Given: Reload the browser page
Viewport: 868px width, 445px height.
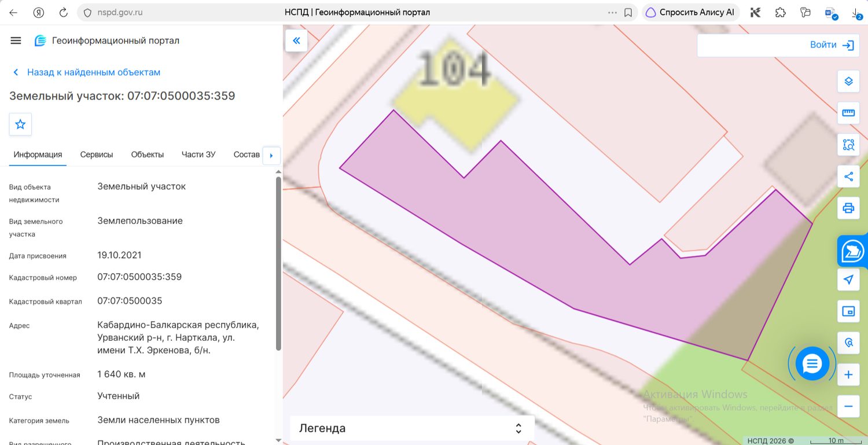Looking at the screenshot, I should point(64,12).
